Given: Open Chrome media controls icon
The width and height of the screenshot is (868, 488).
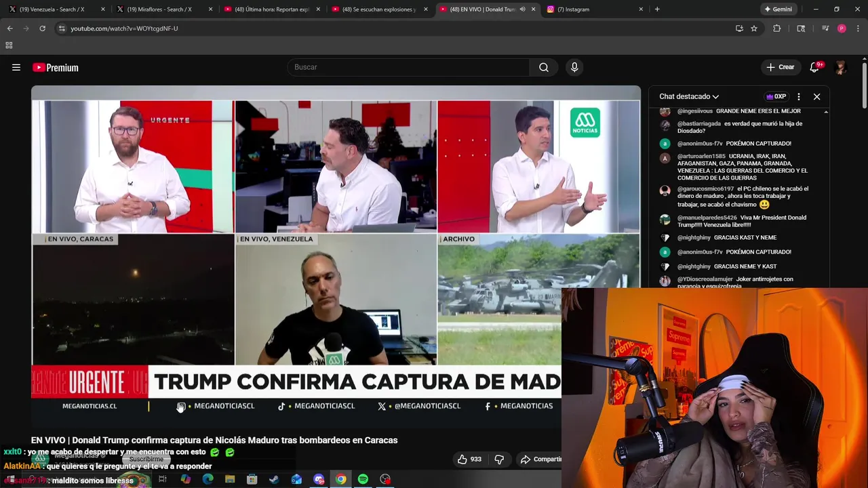Looking at the screenshot, I should pos(825,28).
